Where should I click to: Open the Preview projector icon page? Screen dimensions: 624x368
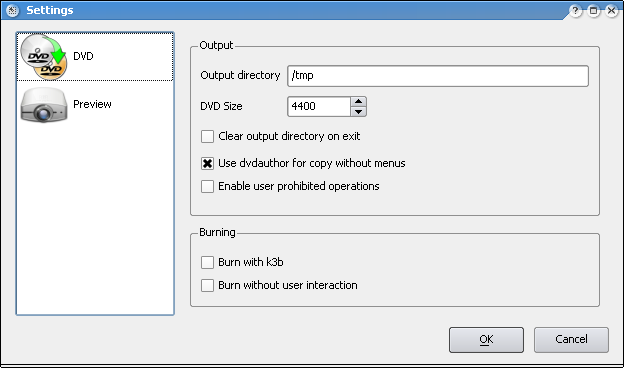[44, 105]
